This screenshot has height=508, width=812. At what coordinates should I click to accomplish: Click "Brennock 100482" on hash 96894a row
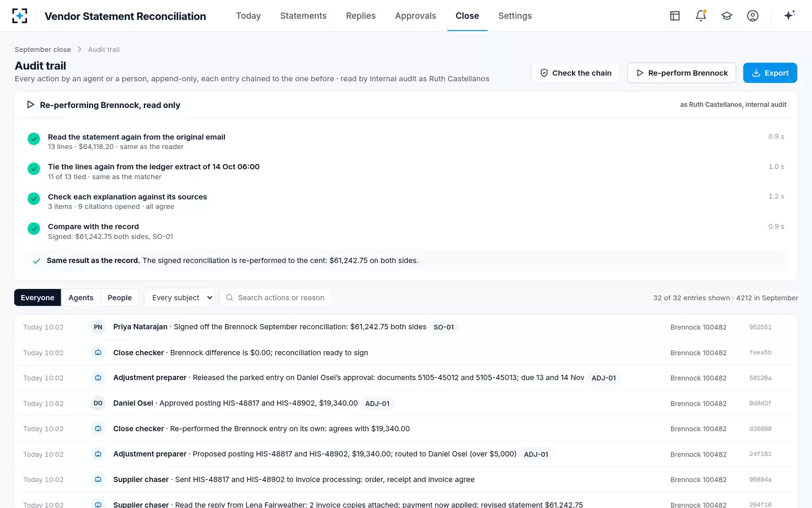click(698, 480)
